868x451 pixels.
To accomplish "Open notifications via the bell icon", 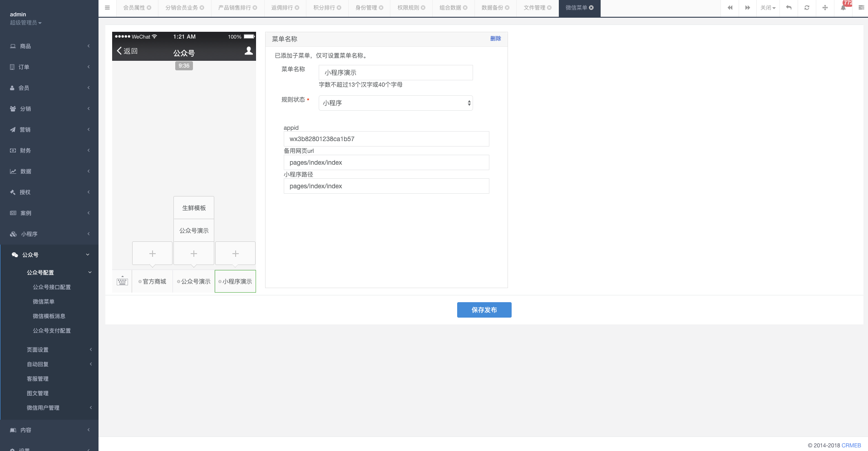I will (843, 8).
